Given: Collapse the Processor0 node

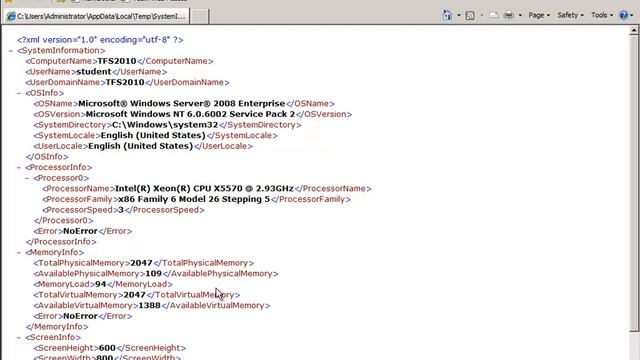Looking at the screenshot, I should [x=27, y=178].
